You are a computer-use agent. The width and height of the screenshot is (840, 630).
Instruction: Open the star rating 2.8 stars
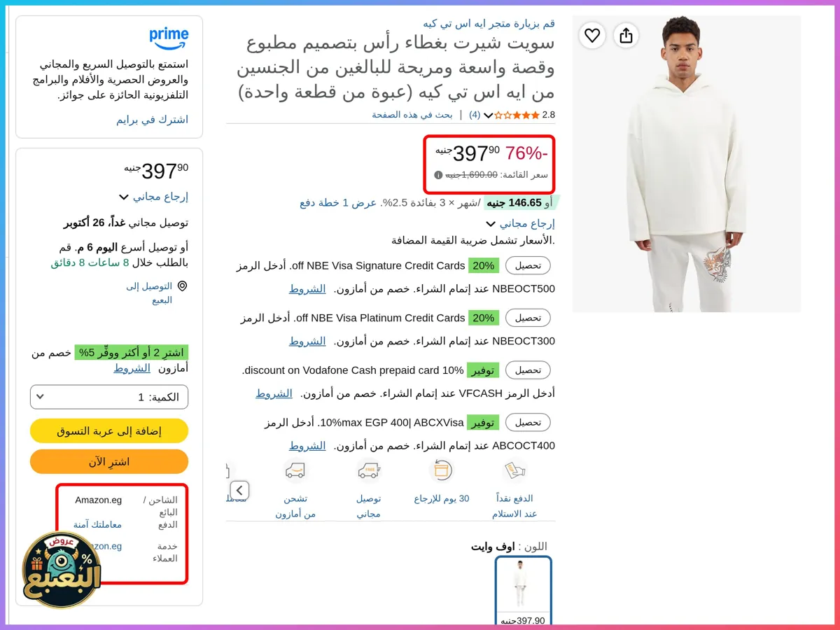(x=517, y=115)
